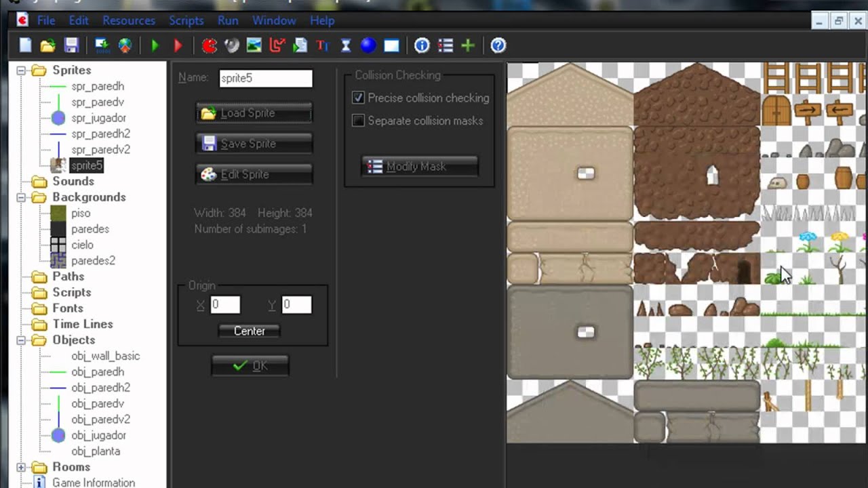
Task: Open the Resources menu
Action: (129, 20)
